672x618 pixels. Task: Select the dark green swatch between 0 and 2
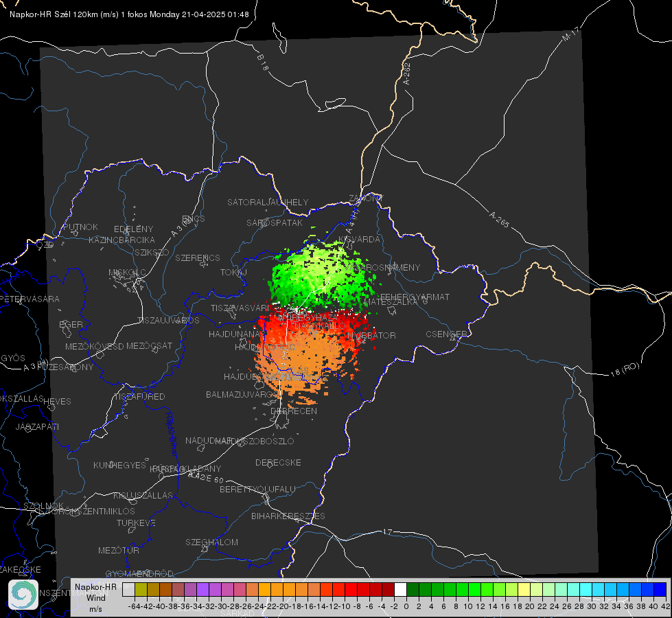(x=413, y=589)
